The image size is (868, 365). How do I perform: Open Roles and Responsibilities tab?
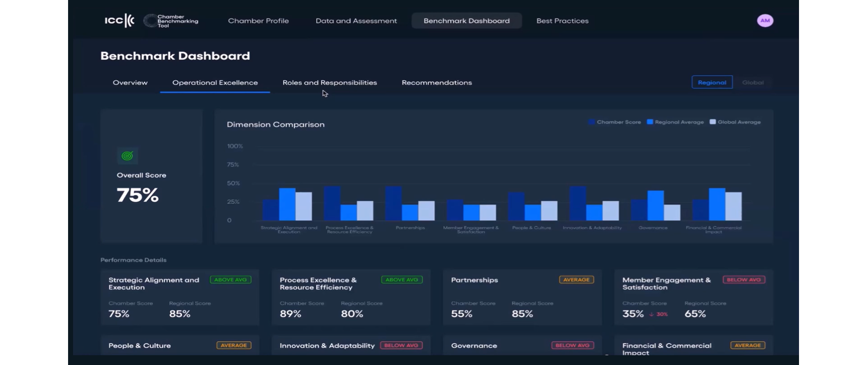[x=330, y=83]
